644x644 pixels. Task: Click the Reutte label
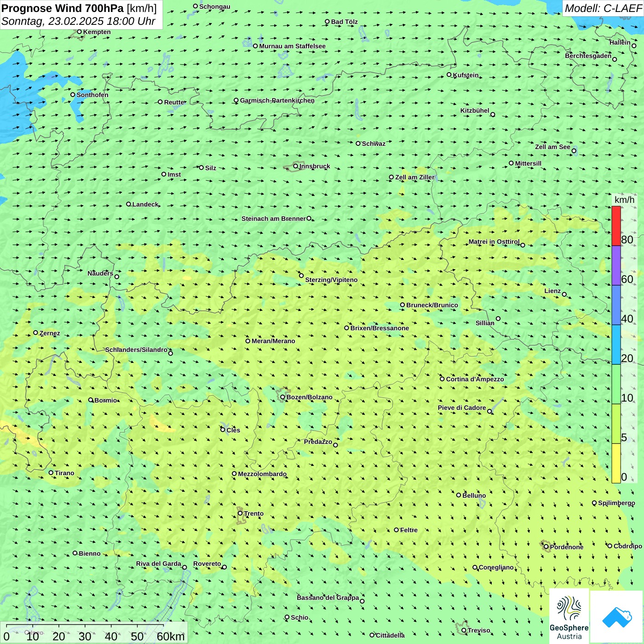(174, 102)
